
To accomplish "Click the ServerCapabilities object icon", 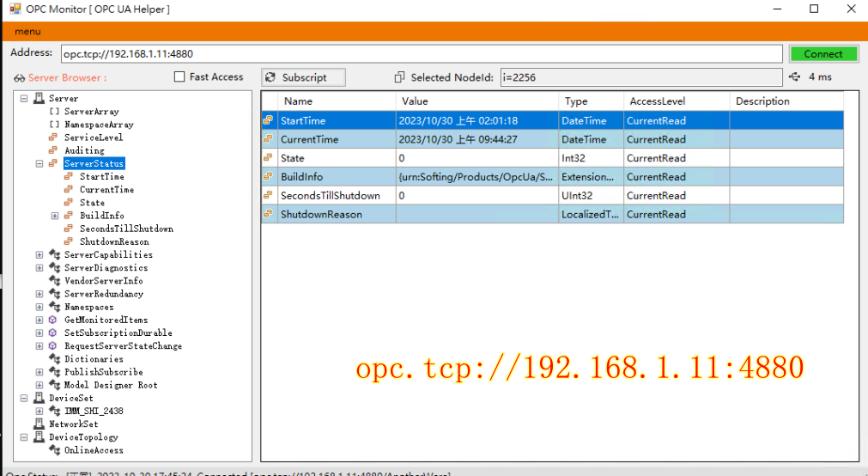I will (x=54, y=254).
